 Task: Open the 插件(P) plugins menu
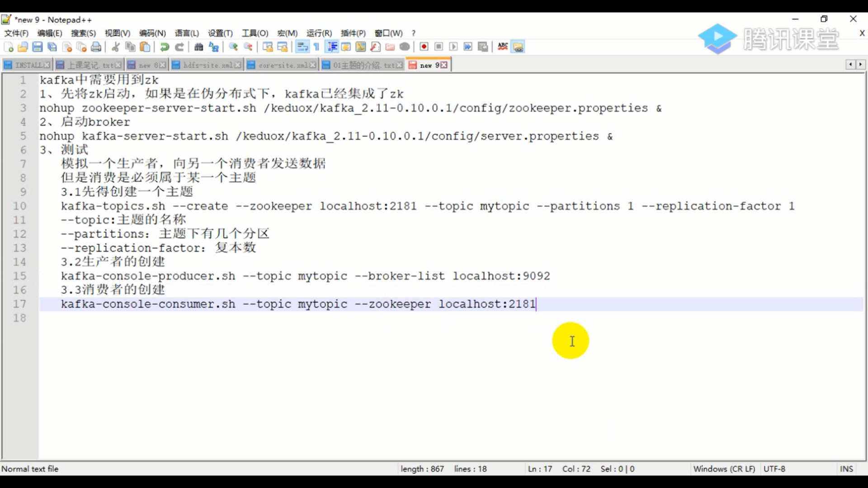pyautogui.click(x=353, y=33)
